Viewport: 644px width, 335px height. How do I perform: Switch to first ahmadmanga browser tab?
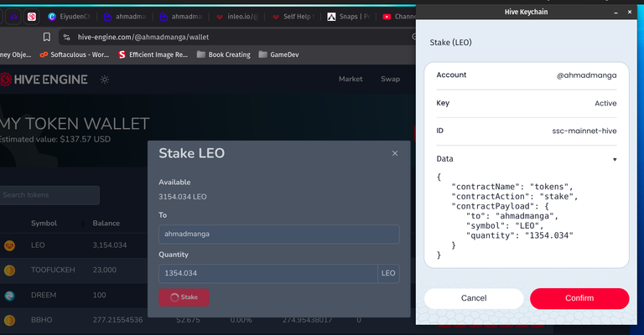coord(125,17)
